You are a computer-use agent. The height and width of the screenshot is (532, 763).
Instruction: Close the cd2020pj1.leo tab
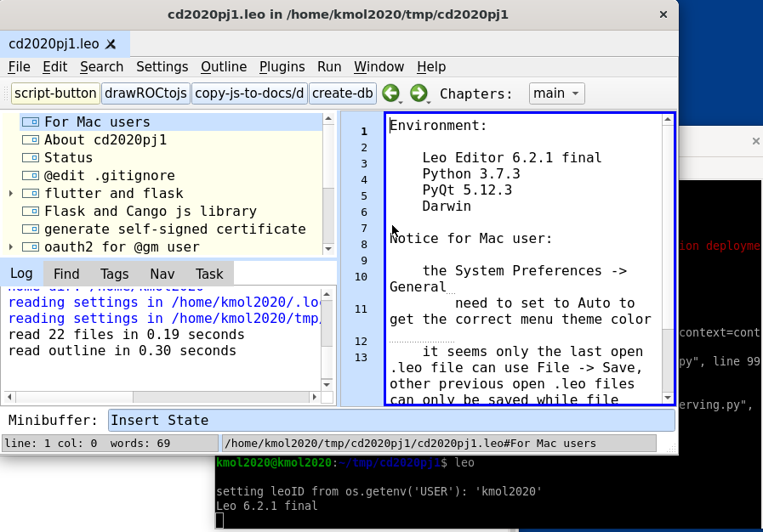[x=111, y=44]
